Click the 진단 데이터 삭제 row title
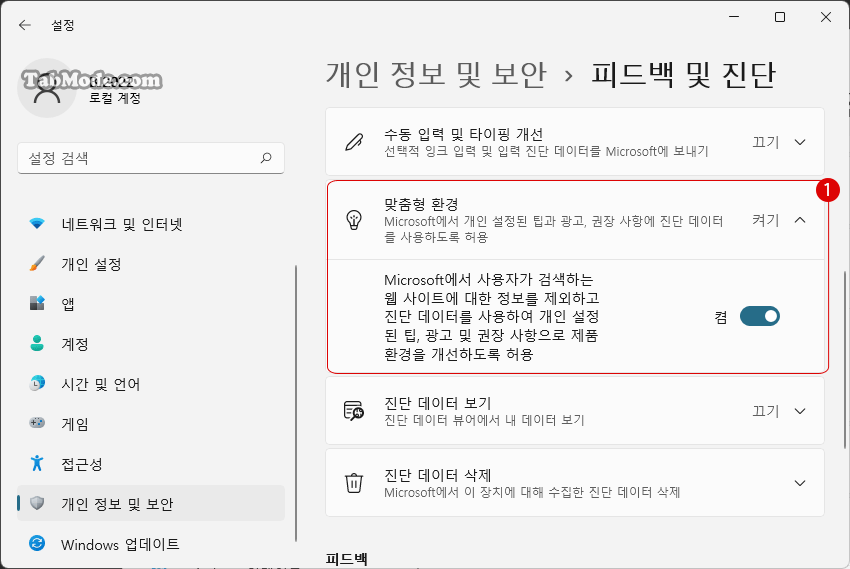Screen dimensions: 850x569 coord(437,475)
